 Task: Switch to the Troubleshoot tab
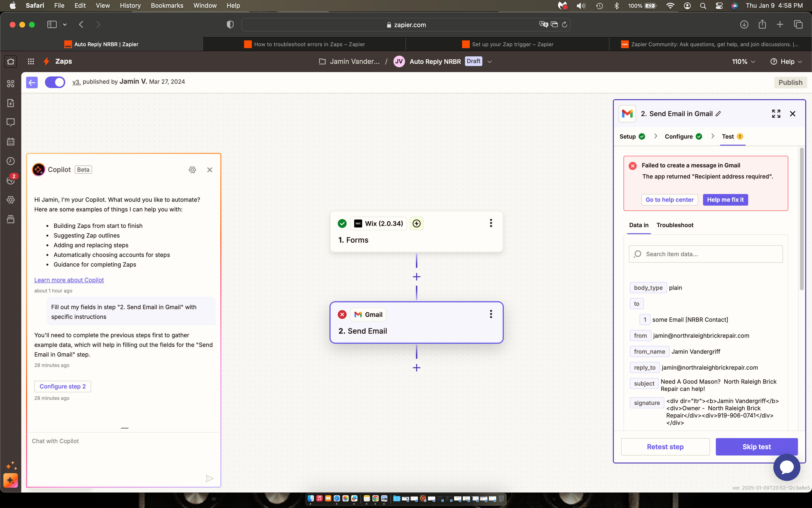coord(675,225)
